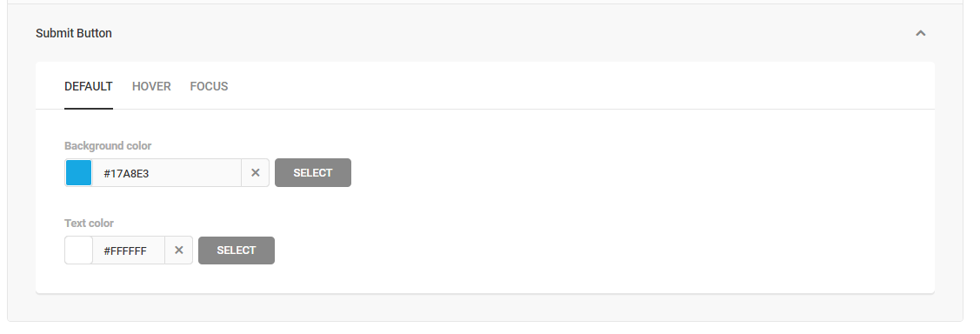Click the Submit Button section title

(x=74, y=33)
